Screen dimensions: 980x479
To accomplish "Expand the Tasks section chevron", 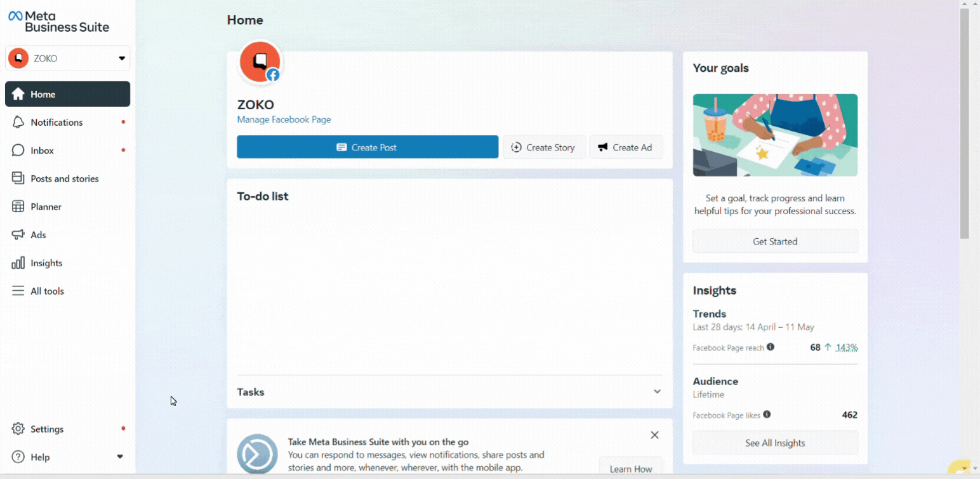I will coord(657,391).
